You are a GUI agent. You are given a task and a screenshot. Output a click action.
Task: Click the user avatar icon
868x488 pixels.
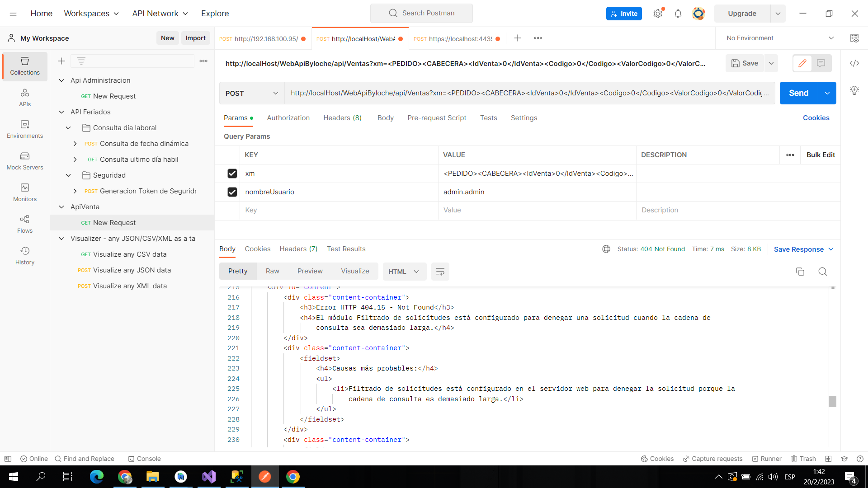click(698, 14)
